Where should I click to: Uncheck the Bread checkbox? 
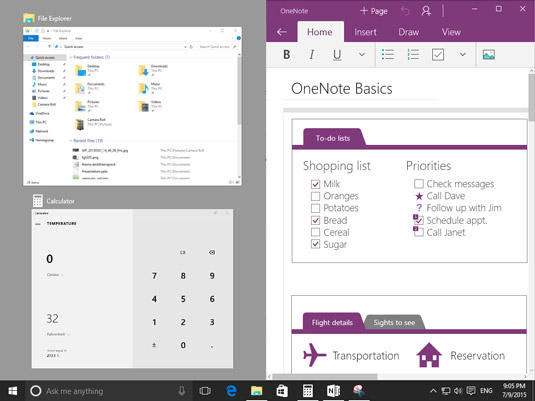coord(315,220)
